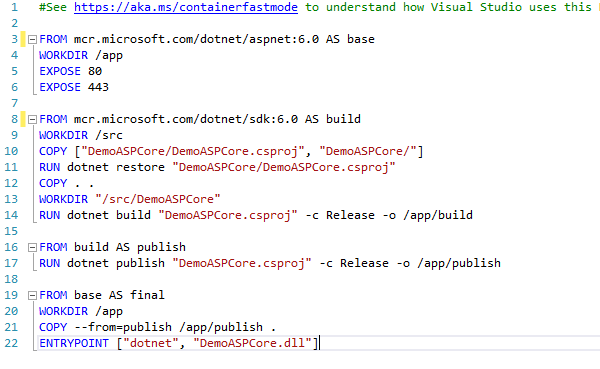Click the yellow change marker on line 8
600x369 pixels.
click(x=23, y=119)
